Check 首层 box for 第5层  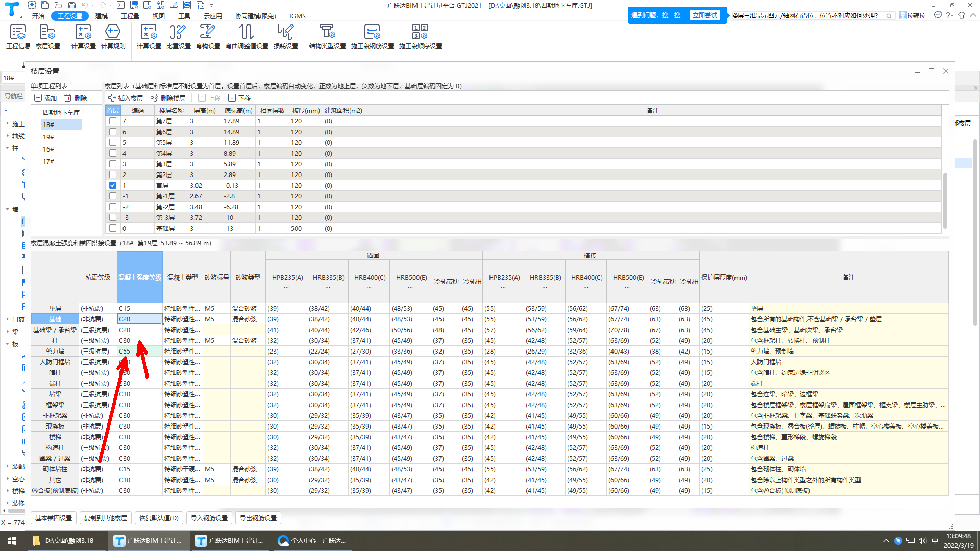pos(113,142)
